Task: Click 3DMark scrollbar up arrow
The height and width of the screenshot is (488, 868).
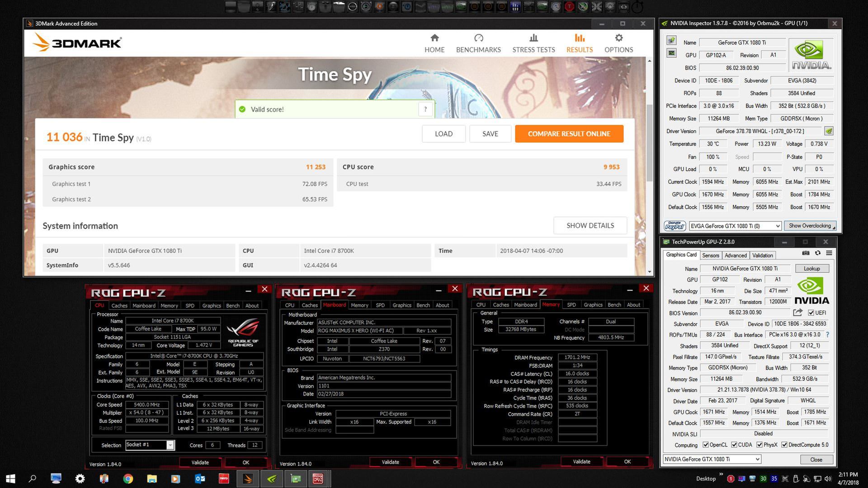Action: 650,61
